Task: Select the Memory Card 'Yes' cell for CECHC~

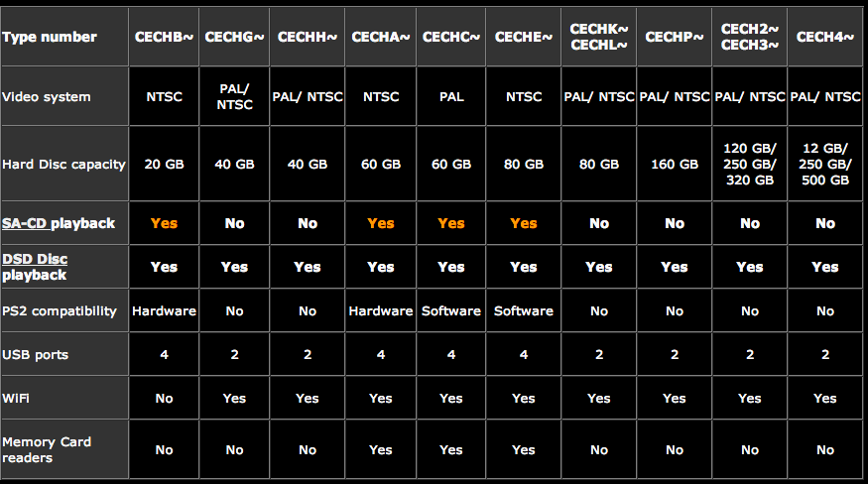Action: pos(451,449)
